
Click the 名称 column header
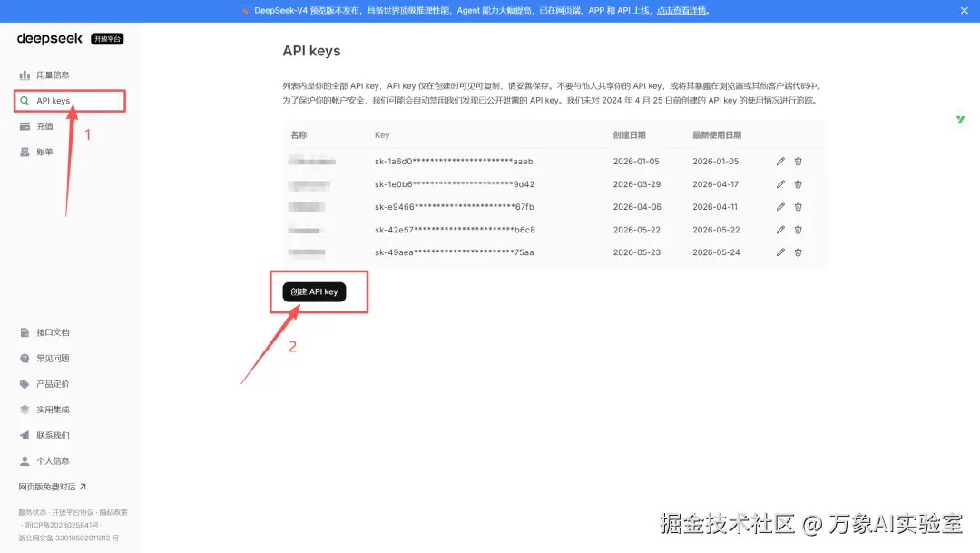(299, 135)
